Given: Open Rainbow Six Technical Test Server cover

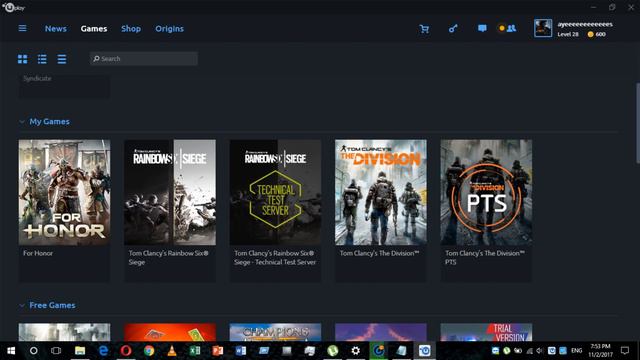Looking at the screenshot, I should pos(275,192).
